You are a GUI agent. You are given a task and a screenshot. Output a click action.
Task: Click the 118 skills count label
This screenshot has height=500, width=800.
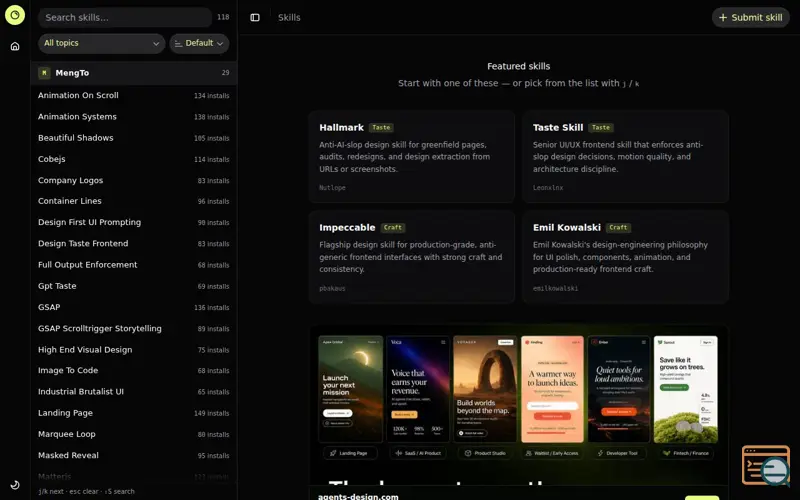[x=223, y=17]
